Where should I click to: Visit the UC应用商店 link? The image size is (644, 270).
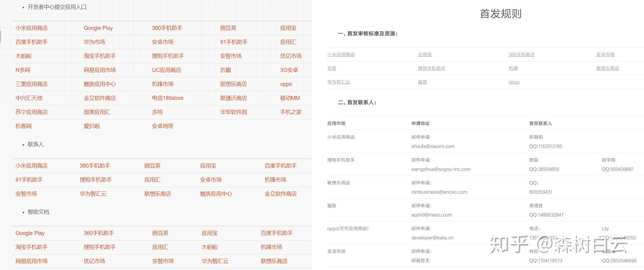pyautogui.click(x=166, y=70)
